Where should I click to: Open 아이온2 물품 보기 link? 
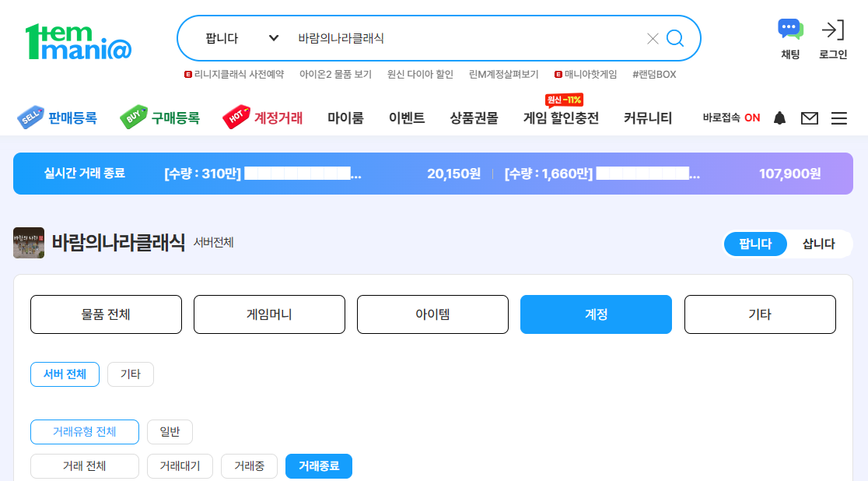click(335, 74)
